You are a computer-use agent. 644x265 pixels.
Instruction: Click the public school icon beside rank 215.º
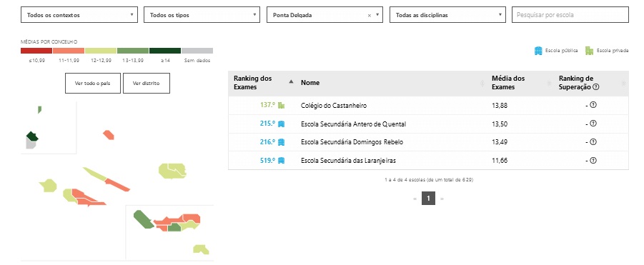point(282,124)
